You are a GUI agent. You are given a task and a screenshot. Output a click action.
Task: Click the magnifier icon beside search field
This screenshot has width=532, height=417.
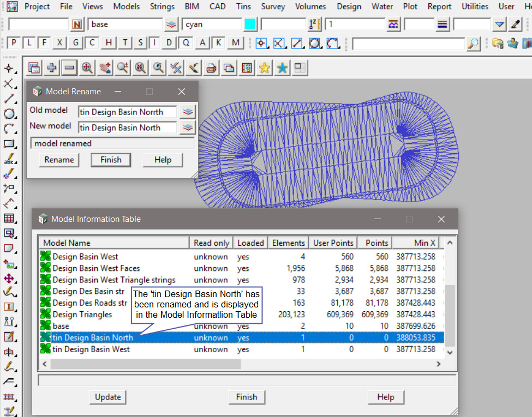click(474, 43)
